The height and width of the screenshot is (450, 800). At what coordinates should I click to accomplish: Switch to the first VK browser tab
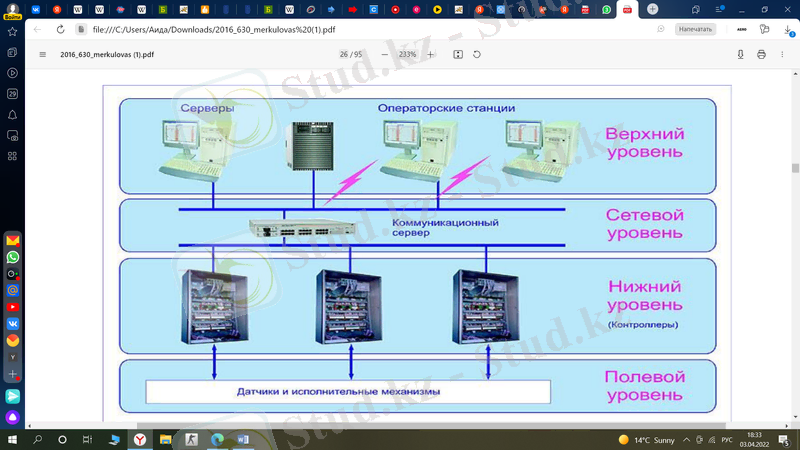coord(36,9)
